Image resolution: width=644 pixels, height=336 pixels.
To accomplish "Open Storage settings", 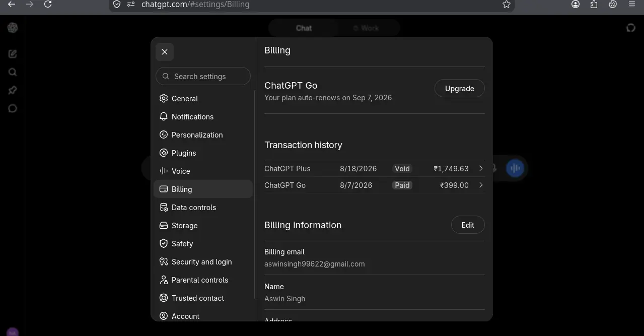I will [203, 225].
